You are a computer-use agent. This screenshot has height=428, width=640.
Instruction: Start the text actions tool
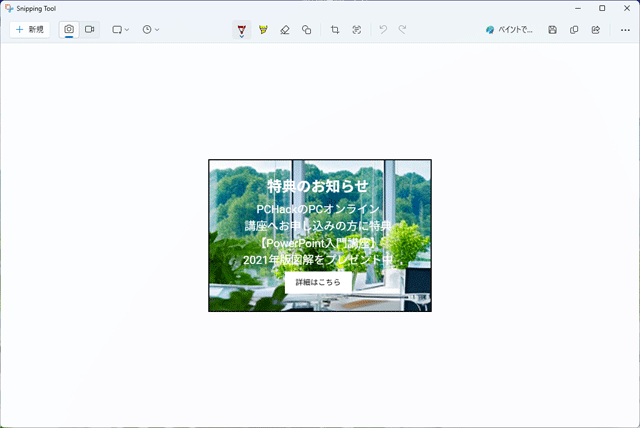tap(356, 30)
